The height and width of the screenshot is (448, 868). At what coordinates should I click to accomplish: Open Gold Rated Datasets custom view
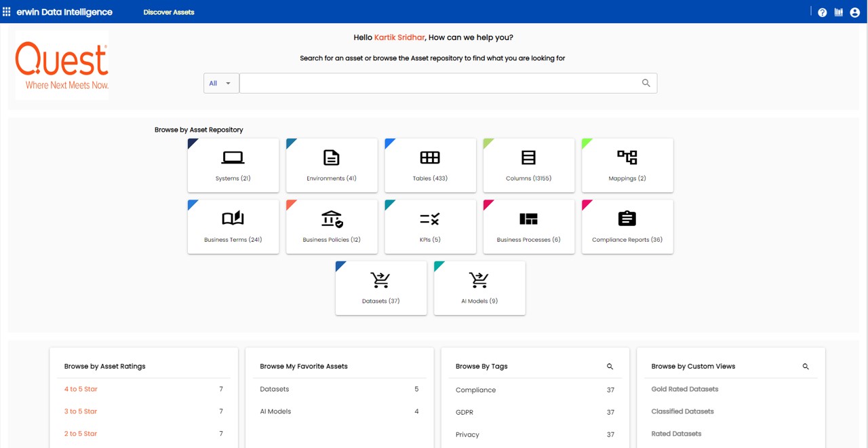coord(685,389)
